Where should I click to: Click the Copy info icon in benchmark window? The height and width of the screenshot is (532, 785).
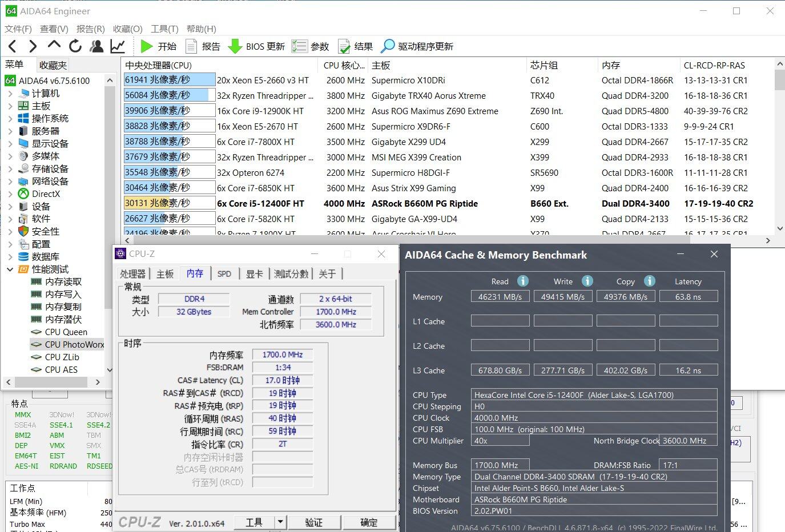click(649, 281)
